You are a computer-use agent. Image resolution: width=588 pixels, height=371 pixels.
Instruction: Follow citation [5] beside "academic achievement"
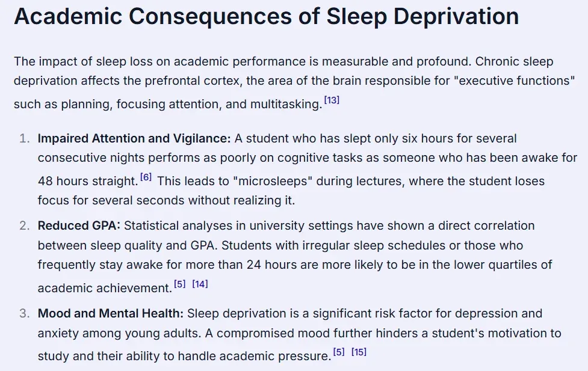pos(180,284)
